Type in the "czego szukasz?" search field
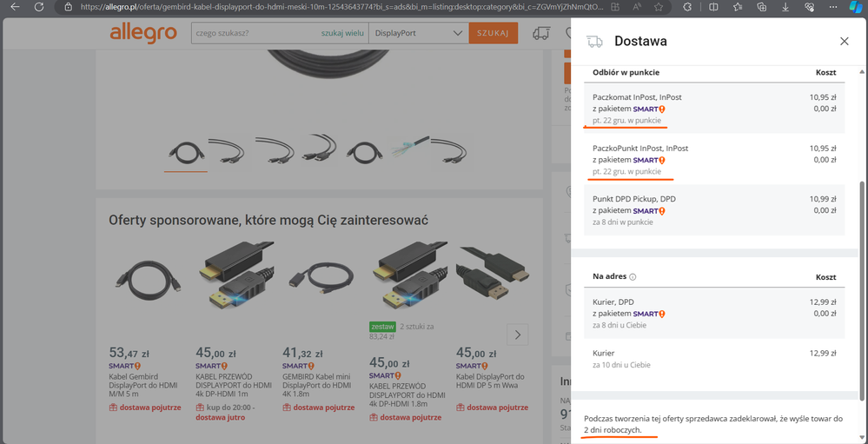 (252, 33)
